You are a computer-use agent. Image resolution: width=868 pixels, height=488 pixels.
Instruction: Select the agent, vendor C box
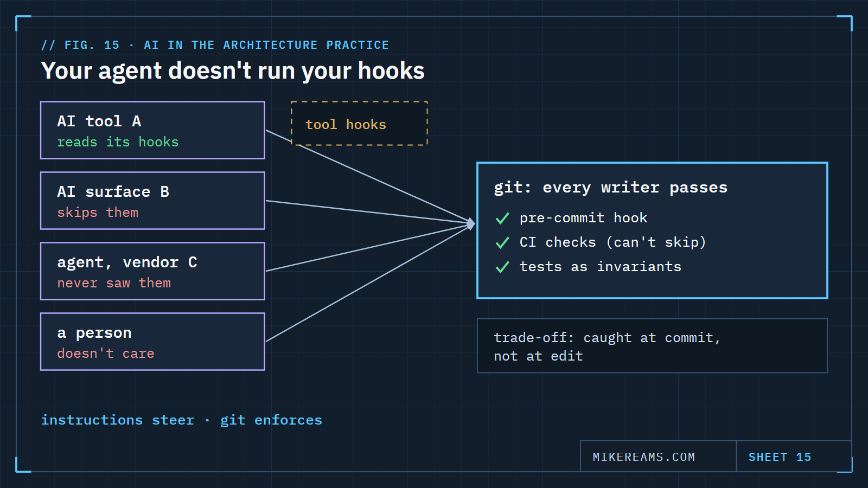(x=152, y=271)
